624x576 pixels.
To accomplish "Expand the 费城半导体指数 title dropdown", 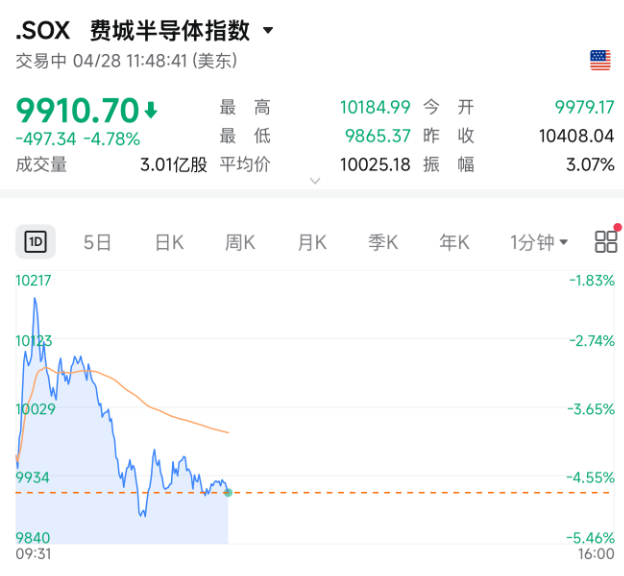I will [268, 31].
